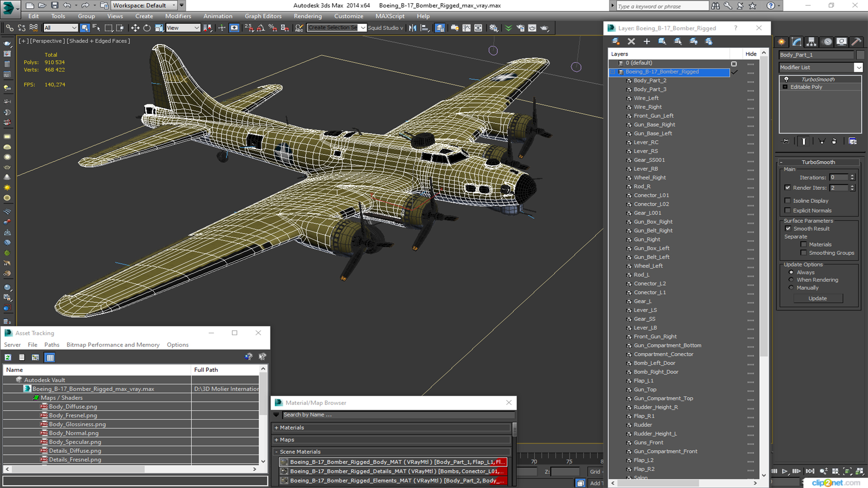Click Configure Modifier Sets icon

click(853, 141)
